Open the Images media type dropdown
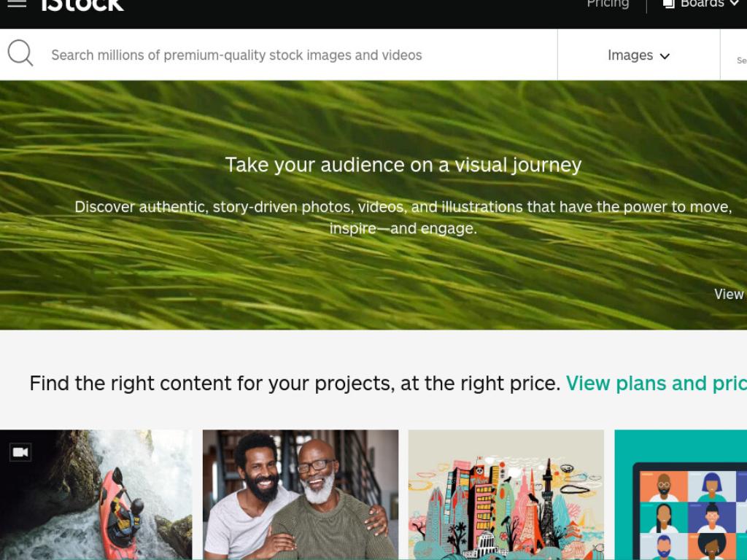The height and width of the screenshot is (560, 747). click(639, 55)
